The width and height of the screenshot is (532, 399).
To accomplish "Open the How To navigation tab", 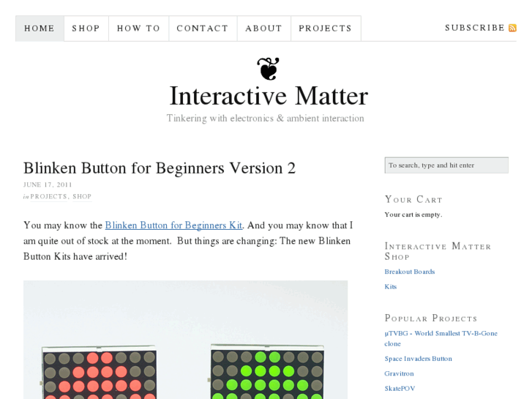I will pyautogui.click(x=139, y=29).
